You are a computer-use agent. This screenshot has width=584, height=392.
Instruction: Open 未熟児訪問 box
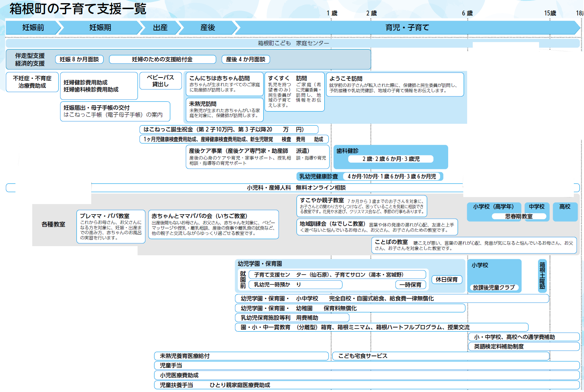click(225, 109)
